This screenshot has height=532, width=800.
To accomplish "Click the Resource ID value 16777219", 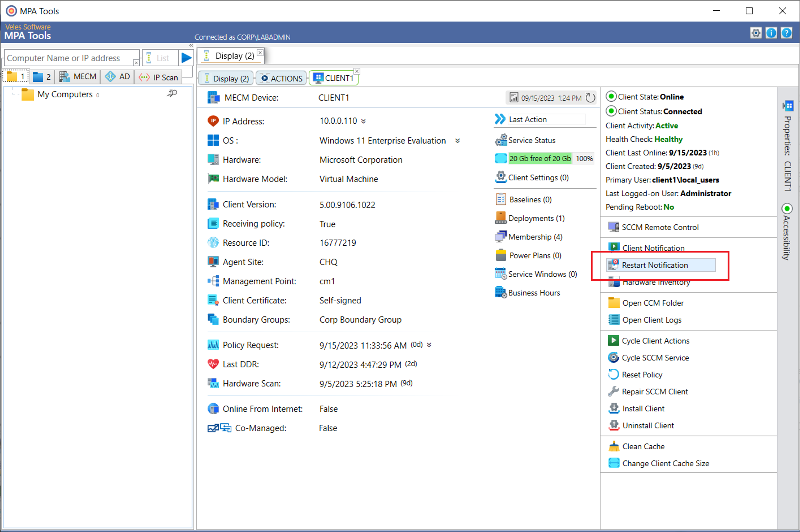I will coord(337,243).
